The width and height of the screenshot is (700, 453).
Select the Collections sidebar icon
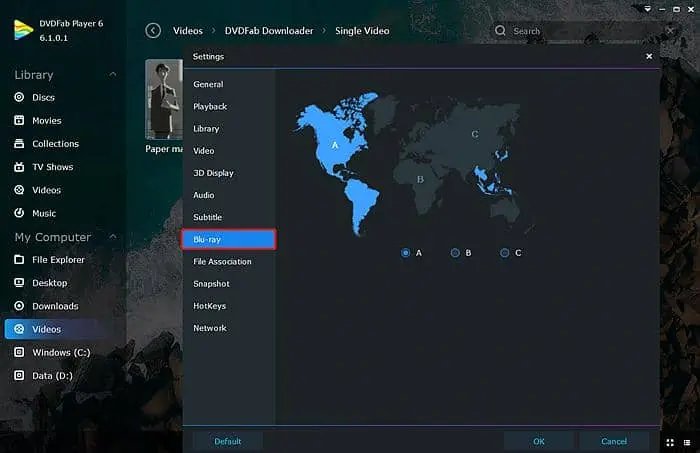[20, 144]
